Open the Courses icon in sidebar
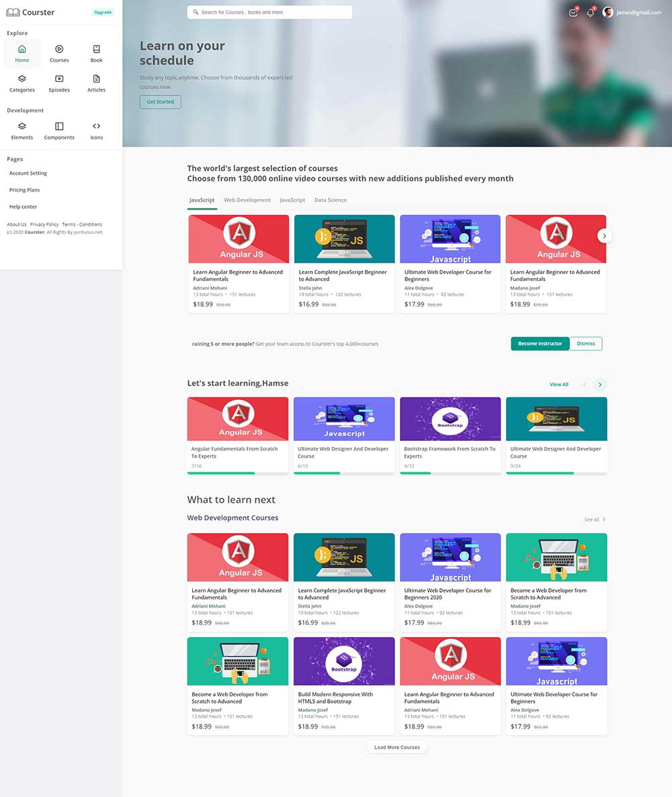This screenshot has width=672, height=797. coord(59,50)
